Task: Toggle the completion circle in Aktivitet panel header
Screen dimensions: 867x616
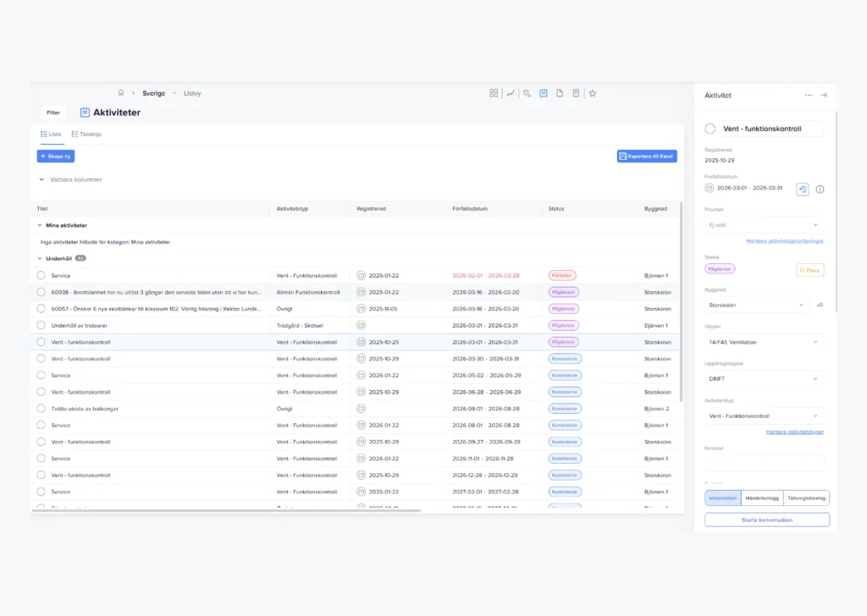Action: 710,129
